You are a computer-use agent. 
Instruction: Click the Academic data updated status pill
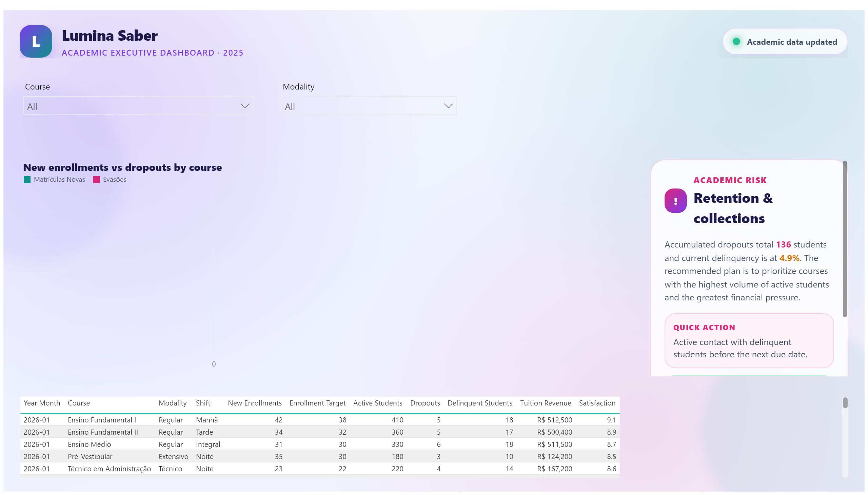point(785,41)
